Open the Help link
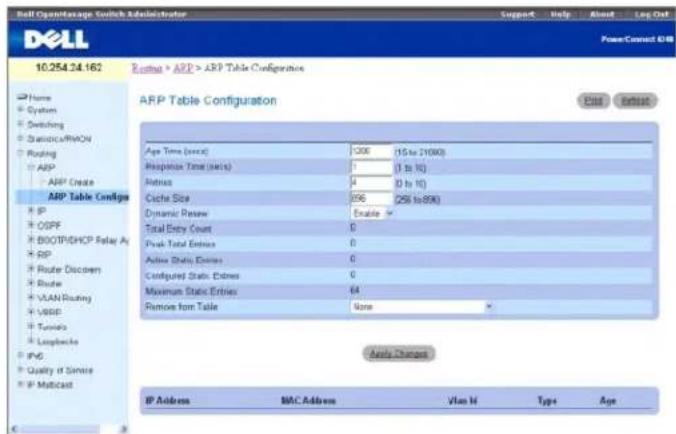The image size is (676, 434). click(560, 14)
